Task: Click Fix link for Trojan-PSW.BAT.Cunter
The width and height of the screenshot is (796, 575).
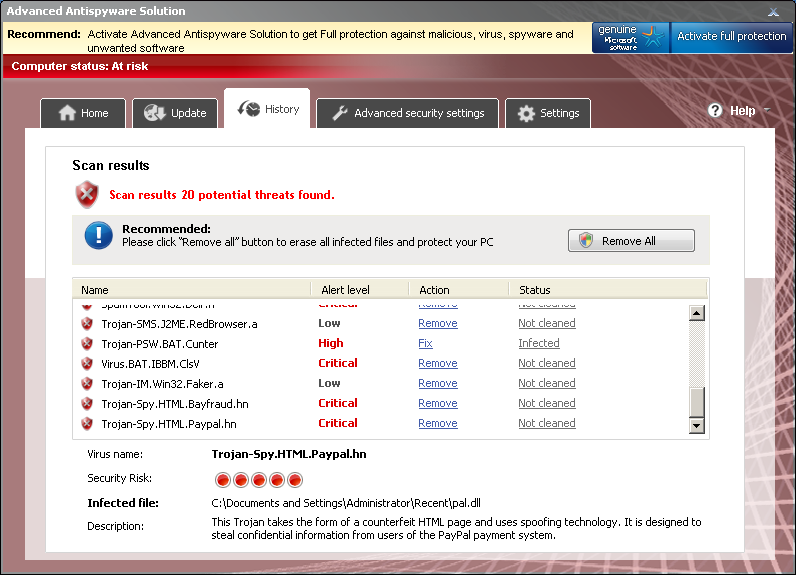Action: [425, 343]
